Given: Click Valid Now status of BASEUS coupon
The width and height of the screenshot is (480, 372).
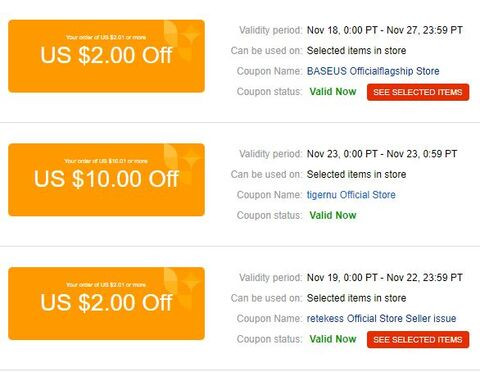Looking at the screenshot, I should point(333,92).
